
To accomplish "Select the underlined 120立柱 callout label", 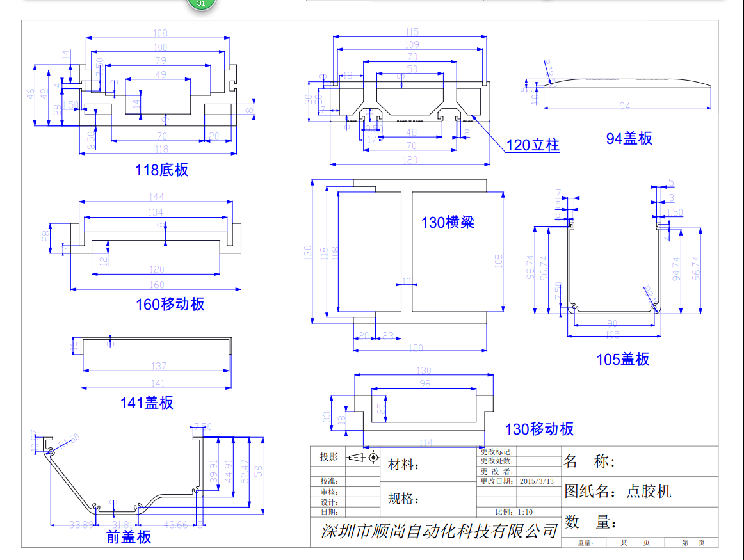I will pos(533,145).
